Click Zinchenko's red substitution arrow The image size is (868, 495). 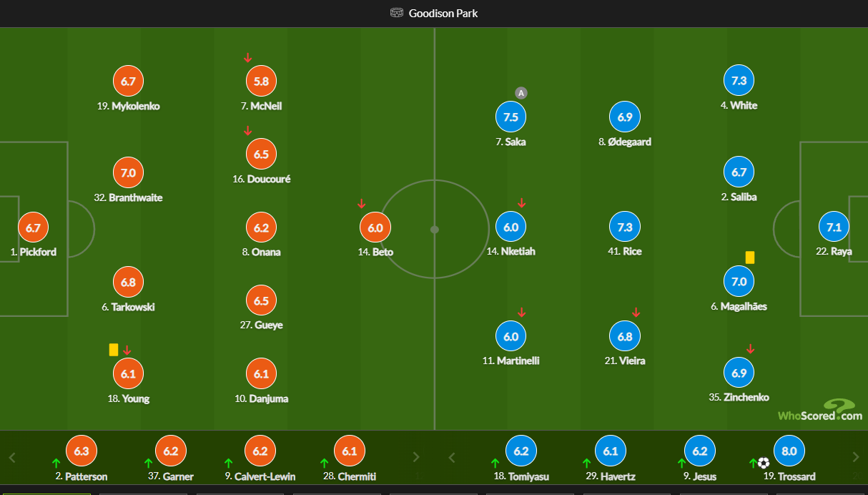(750, 348)
